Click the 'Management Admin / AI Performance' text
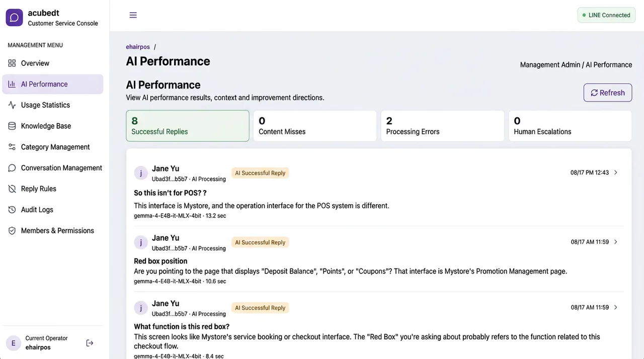The height and width of the screenshot is (359, 644). point(576,65)
